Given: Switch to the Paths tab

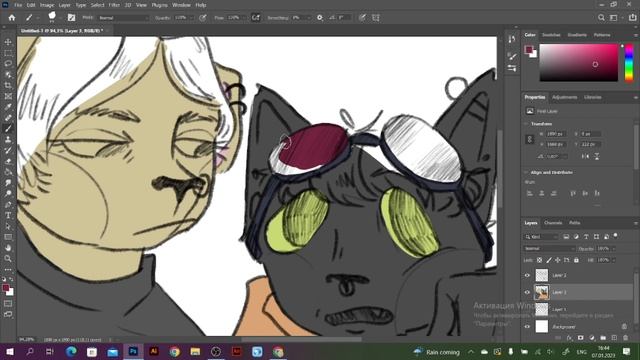Looking at the screenshot, I should [574, 223].
